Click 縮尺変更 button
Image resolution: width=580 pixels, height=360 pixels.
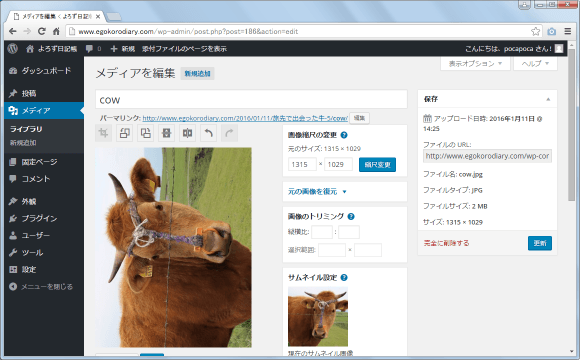point(377,165)
